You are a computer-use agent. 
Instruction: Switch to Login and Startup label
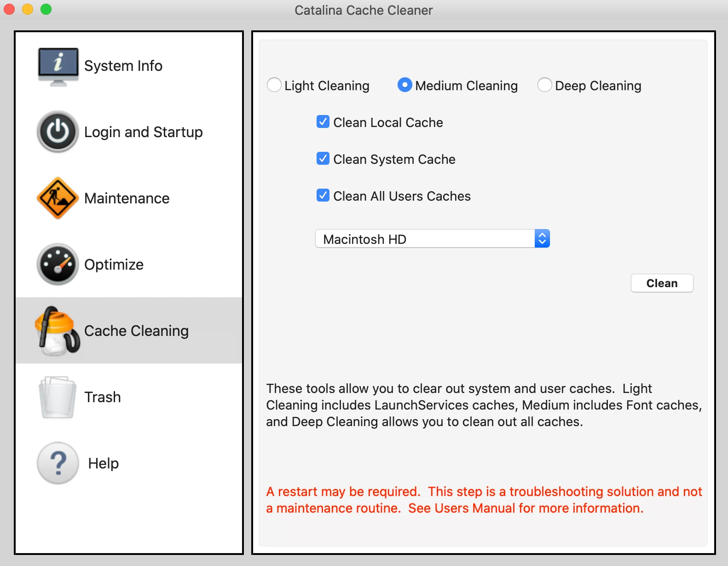144,132
